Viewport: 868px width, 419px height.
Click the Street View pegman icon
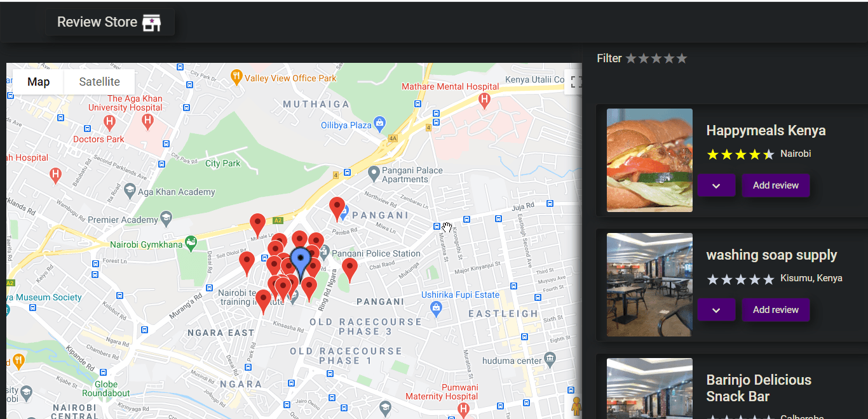576,405
